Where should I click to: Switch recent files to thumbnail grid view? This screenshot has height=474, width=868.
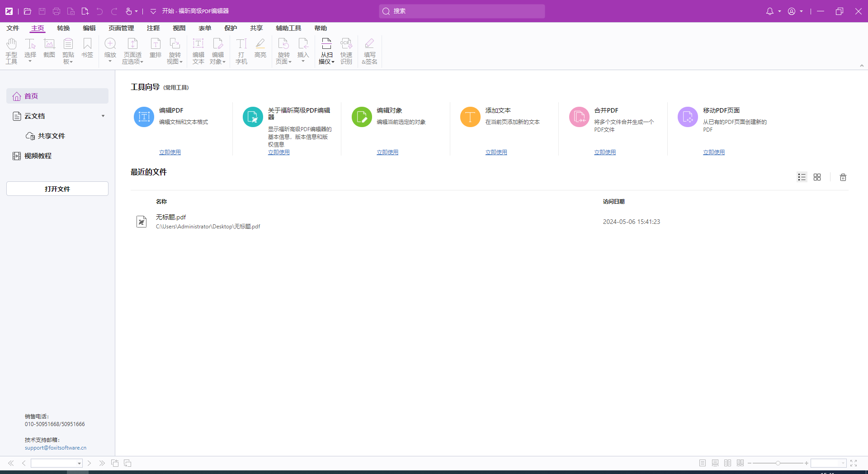tap(817, 177)
